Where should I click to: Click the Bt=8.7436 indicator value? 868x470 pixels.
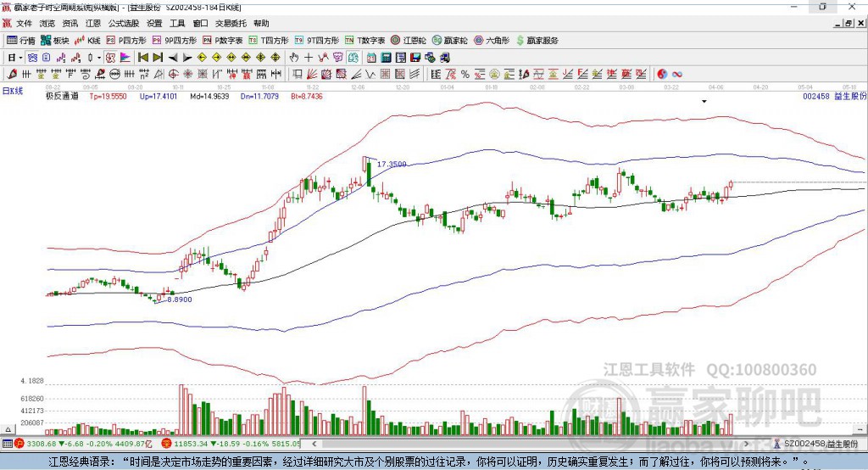(307, 96)
